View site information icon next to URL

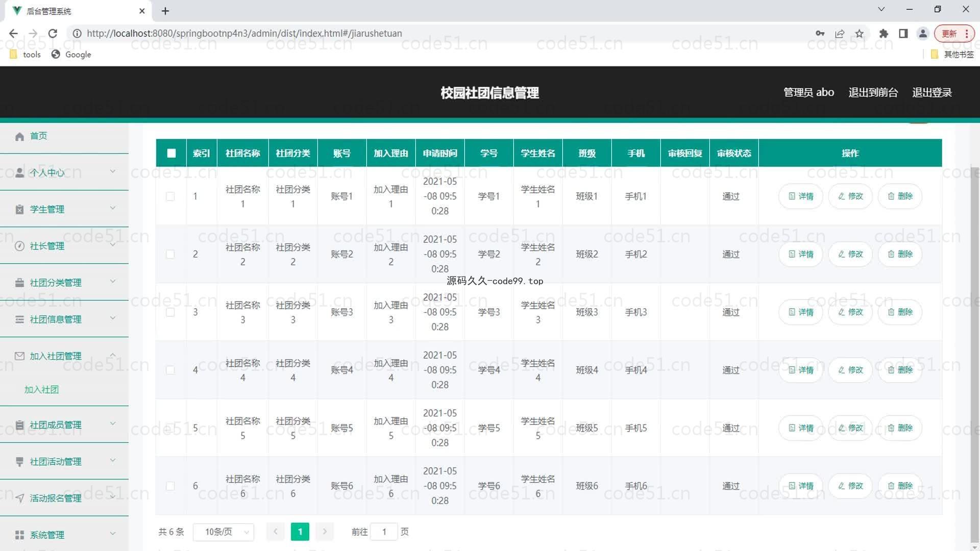pos(77,33)
